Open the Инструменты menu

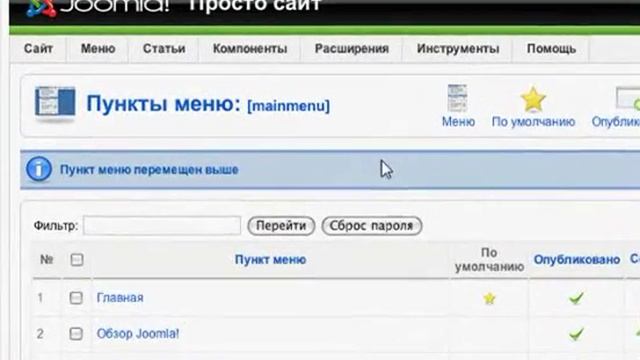tap(458, 49)
